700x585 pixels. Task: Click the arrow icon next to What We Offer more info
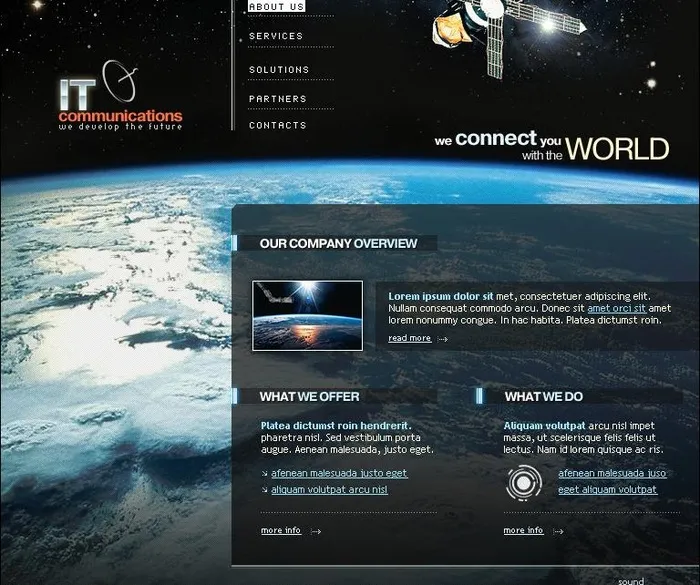coord(316,531)
